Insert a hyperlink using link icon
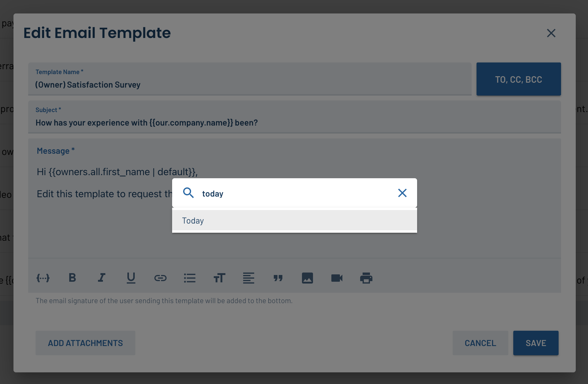 pyautogui.click(x=160, y=278)
